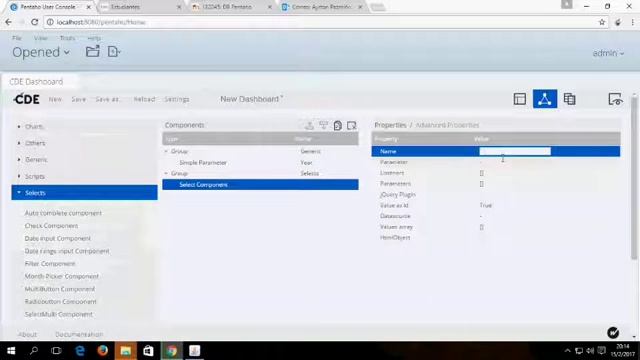Add a Month Picker Component
This screenshot has height=360, width=640.
(x=62, y=276)
